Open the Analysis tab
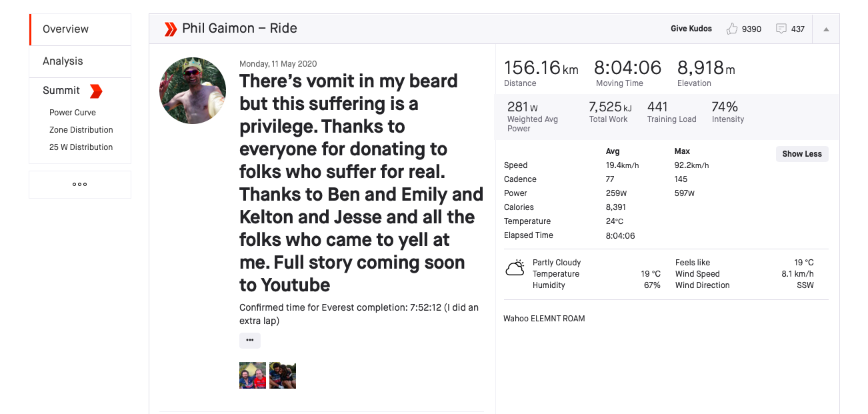Screen dimensions: 868x414 pyautogui.click(x=63, y=61)
